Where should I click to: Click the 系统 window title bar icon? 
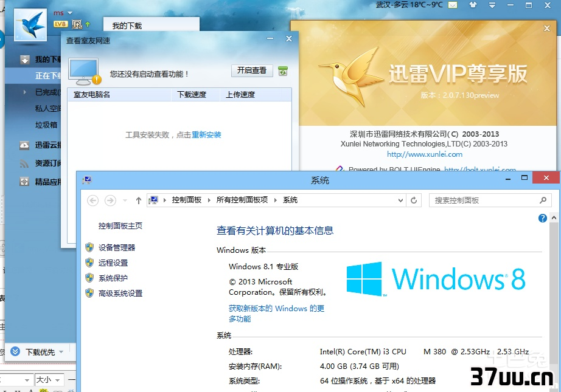click(x=86, y=180)
